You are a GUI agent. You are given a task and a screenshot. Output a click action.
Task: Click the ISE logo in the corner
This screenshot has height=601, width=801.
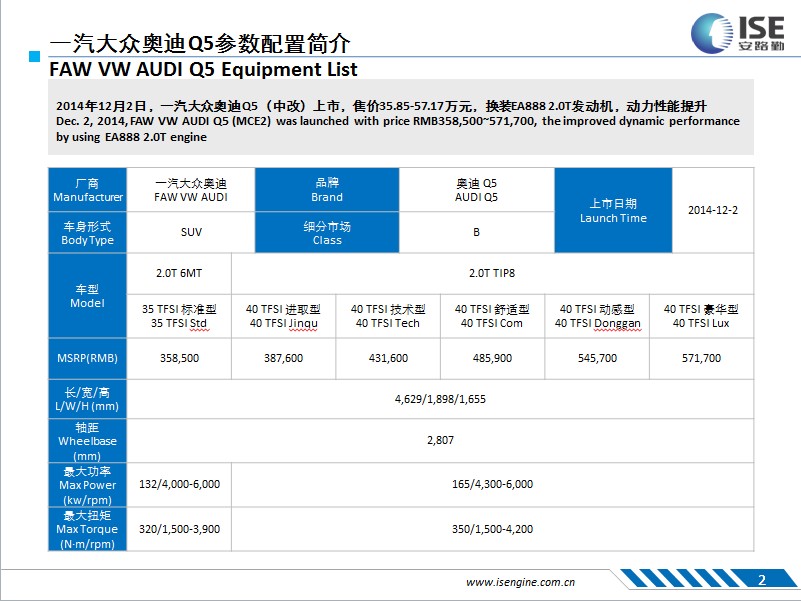pyautogui.click(x=737, y=33)
